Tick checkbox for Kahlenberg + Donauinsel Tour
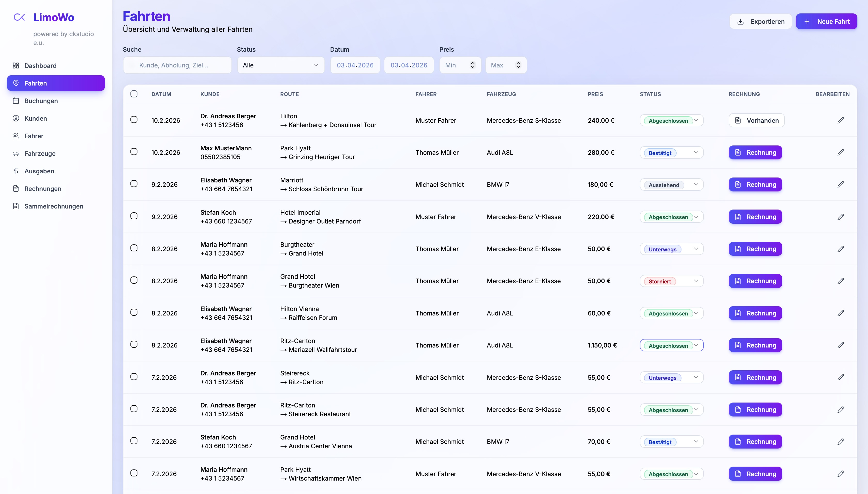The width and height of the screenshot is (868, 494). (x=134, y=119)
